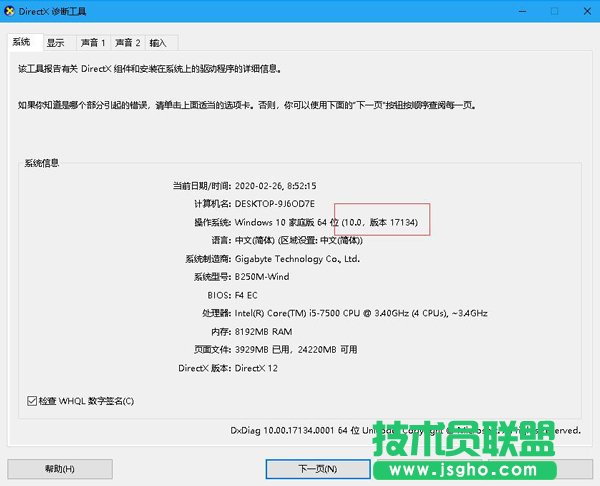Image resolution: width=600 pixels, height=486 pixels.
Task: Click the DxDiag 10.00.17134.0001 footer text
Action: (x=282, y=431)
